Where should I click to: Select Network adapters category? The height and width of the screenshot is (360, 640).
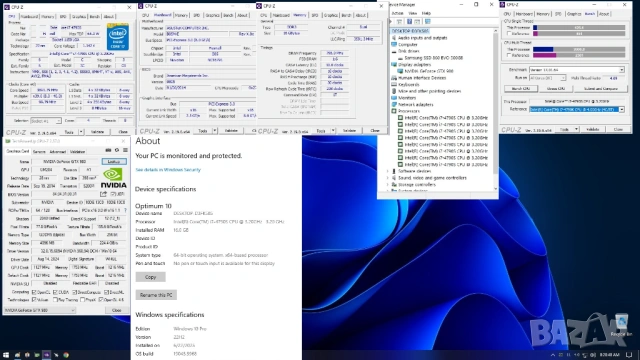(x=416, y=104)
